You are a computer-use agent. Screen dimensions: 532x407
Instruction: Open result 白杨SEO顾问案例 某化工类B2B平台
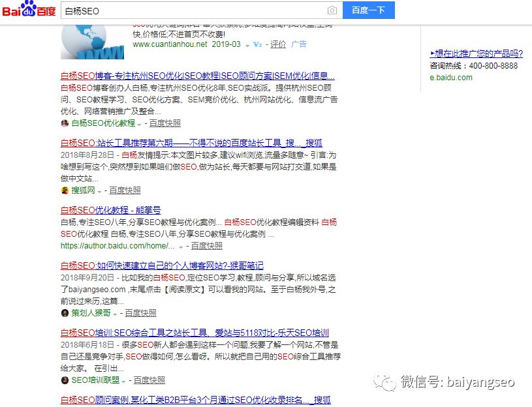coord(196,400)
